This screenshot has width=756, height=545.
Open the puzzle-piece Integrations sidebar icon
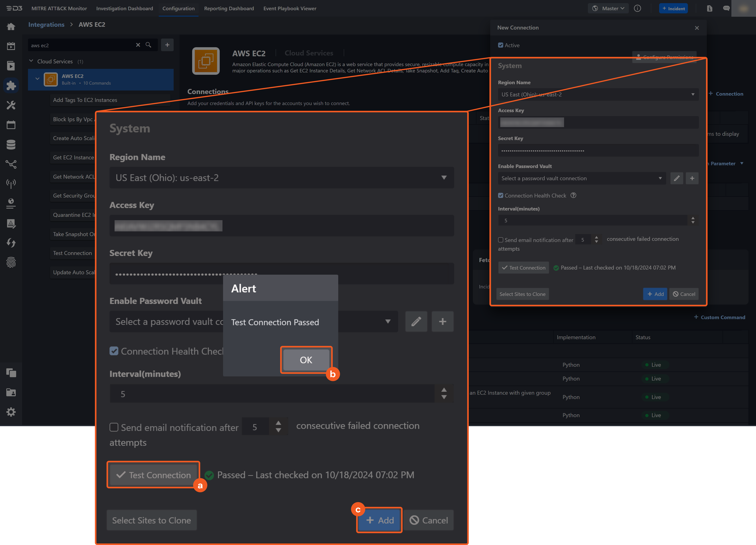(11, 86)
